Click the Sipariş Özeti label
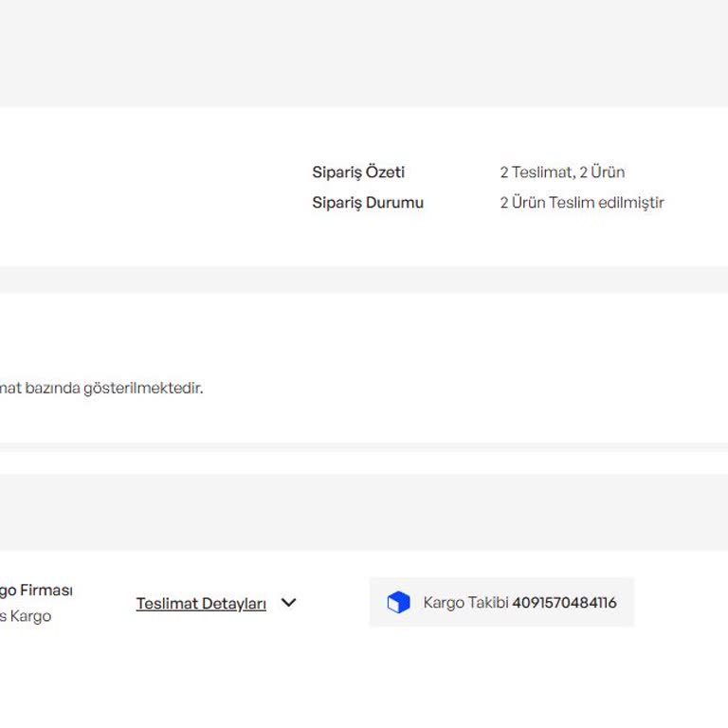This screenshot has width=728, height=728. [x=358, y=173]
